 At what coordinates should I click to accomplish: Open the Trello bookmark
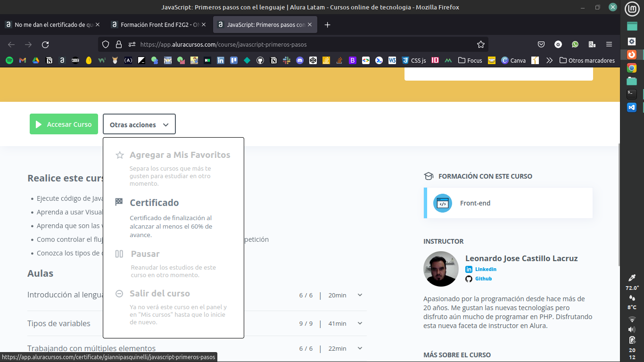coord(233,60)
